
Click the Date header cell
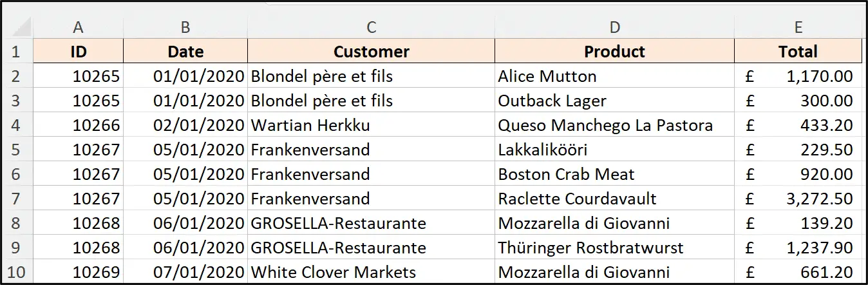pos(185,52)
